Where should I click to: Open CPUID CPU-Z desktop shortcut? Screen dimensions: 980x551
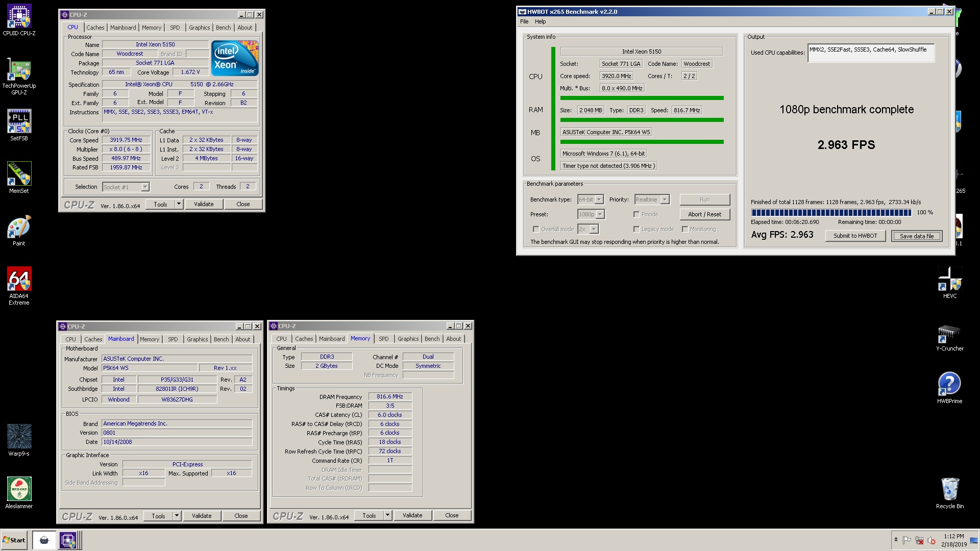(x=19, y=20)
